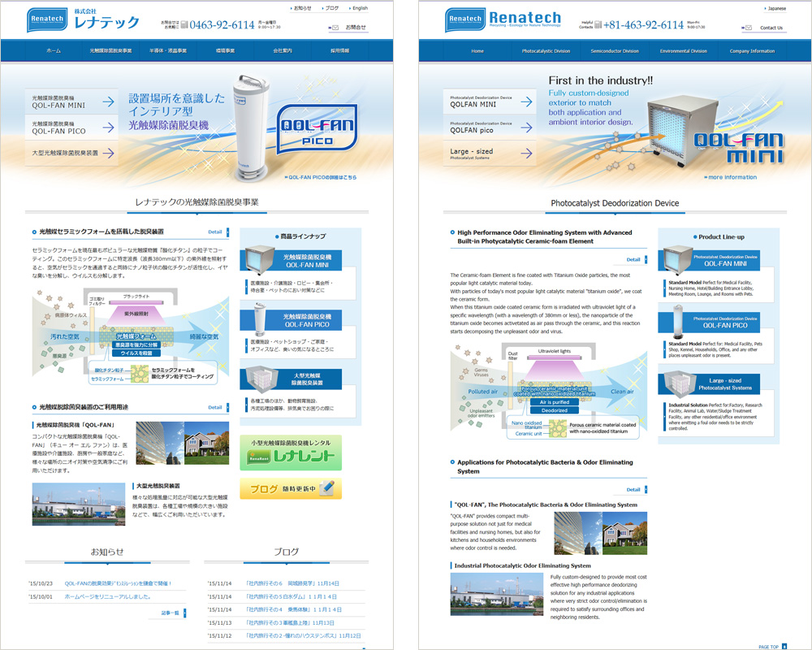
Task: Open 会社案内 in the navigation bar
Action: (283, 51)
